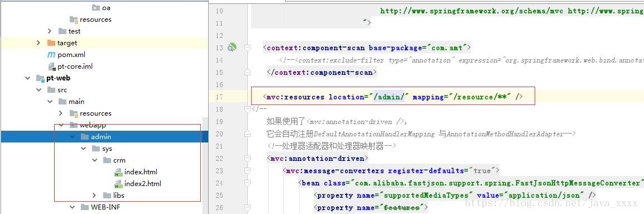
Task: Click the WEB-INF folder icon
Action: click(85, 207)
